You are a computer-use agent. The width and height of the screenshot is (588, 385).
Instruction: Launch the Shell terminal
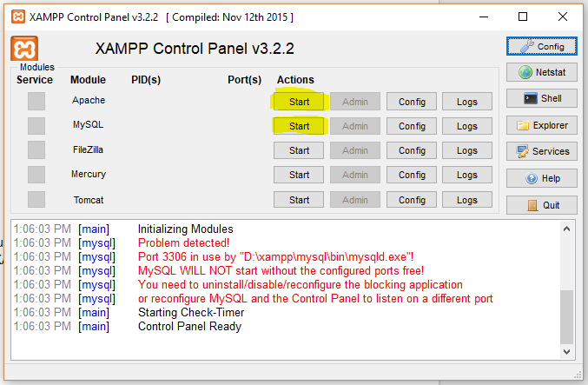(x=541, y=98)
